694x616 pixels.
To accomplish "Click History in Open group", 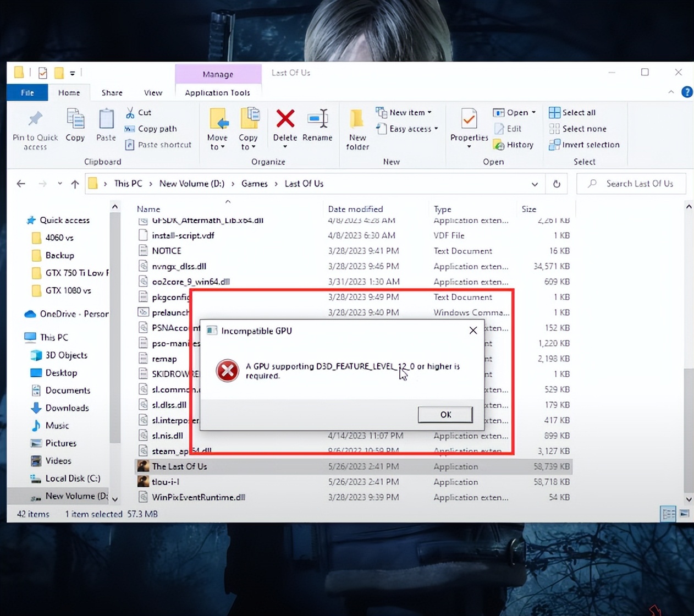I will pos(514,145).
